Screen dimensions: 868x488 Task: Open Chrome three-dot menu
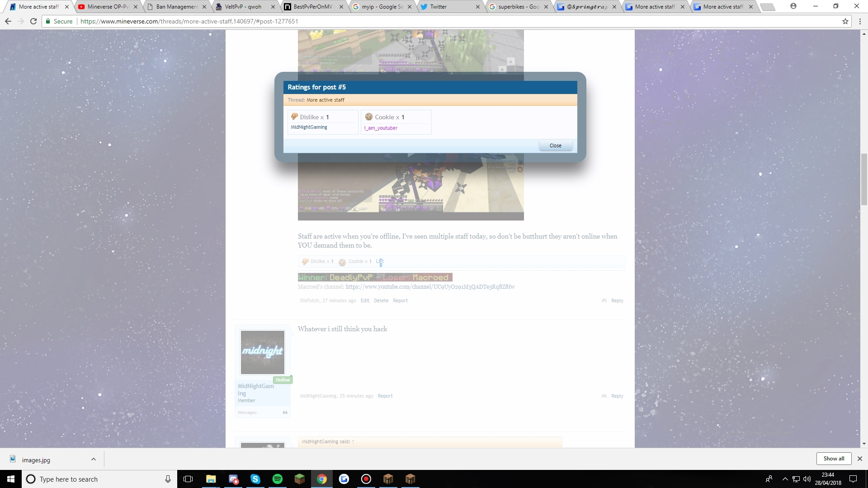[859, 21]
